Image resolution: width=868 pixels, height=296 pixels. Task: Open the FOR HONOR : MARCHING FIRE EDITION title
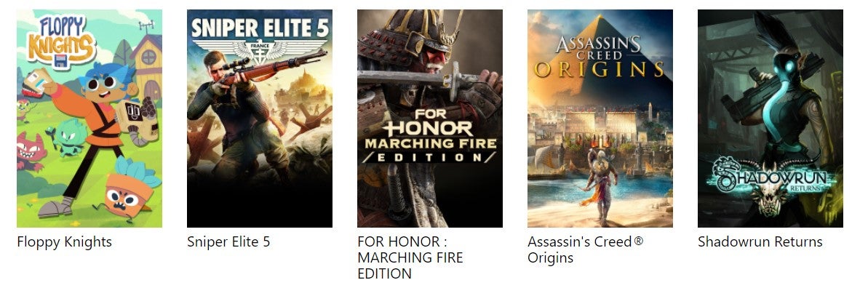coord(410,258)
